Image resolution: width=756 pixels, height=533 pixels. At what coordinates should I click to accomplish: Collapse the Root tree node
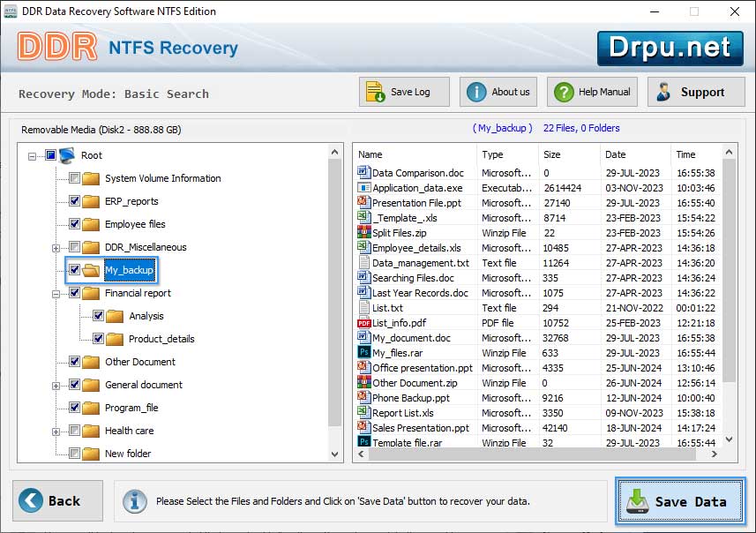32,156
